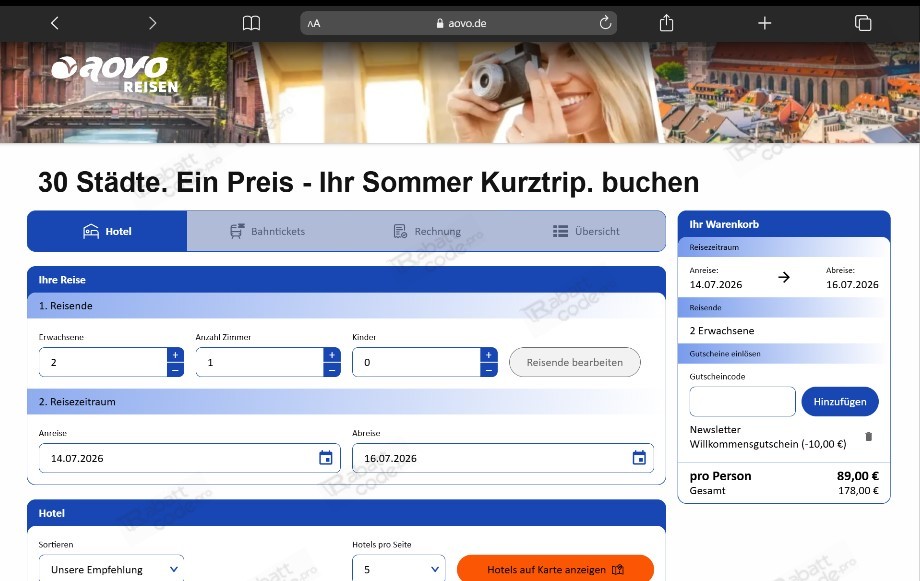Open the Hotels pro Seite dropdown
Screen dimensions: 920x581
(x=398, y=569)
